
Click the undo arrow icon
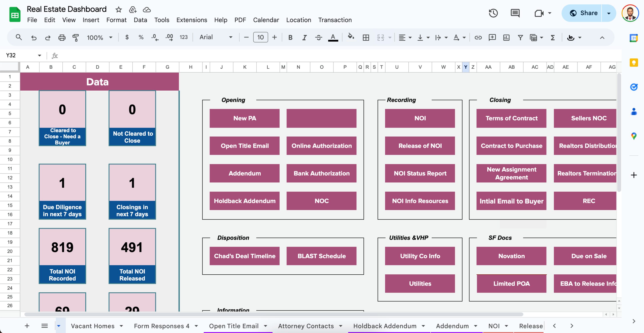coord(34,38)
